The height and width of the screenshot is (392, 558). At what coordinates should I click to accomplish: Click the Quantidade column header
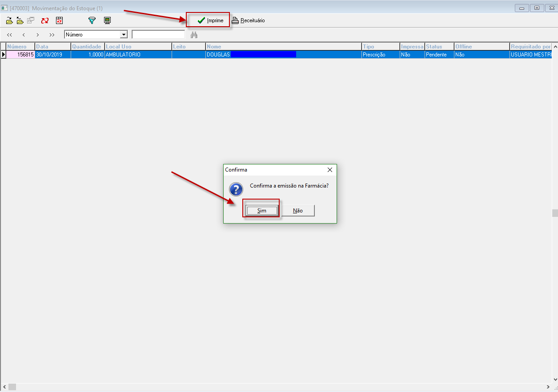88,47
